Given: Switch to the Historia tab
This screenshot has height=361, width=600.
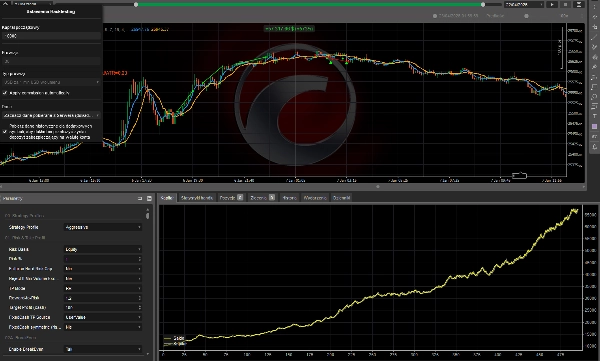Looking at the screenshot, I should [290, 198].
